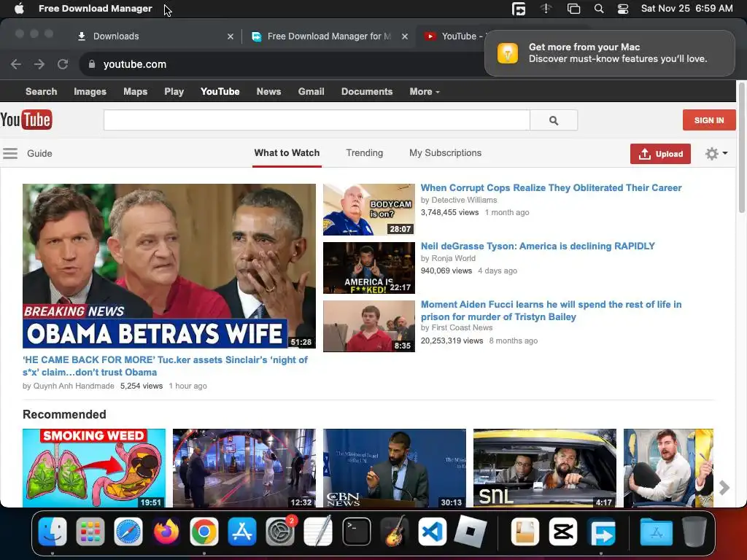
Task: Reload the page with the refresh icon
Action: pos(63,64)
